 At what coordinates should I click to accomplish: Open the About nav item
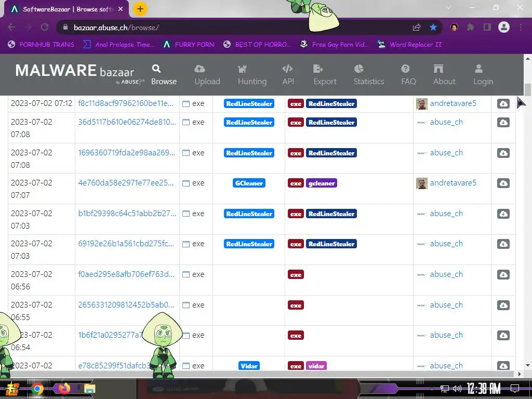[444, 75]
